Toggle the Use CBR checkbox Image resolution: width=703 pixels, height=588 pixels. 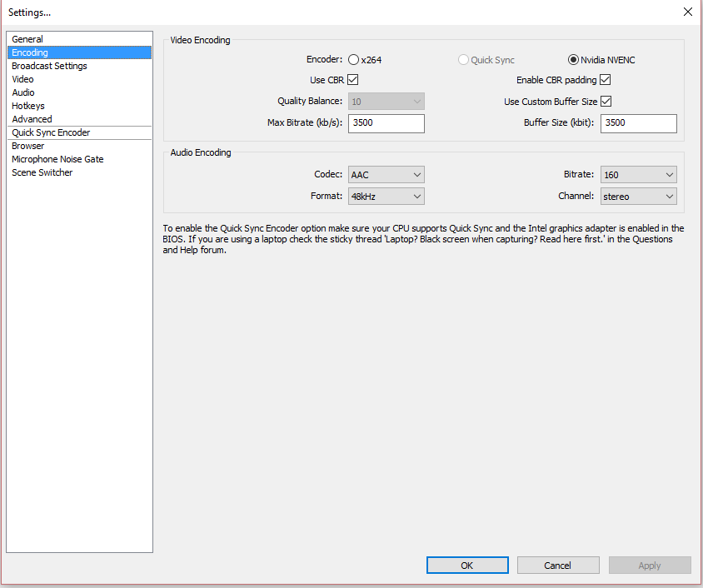[x=353, y=80]
